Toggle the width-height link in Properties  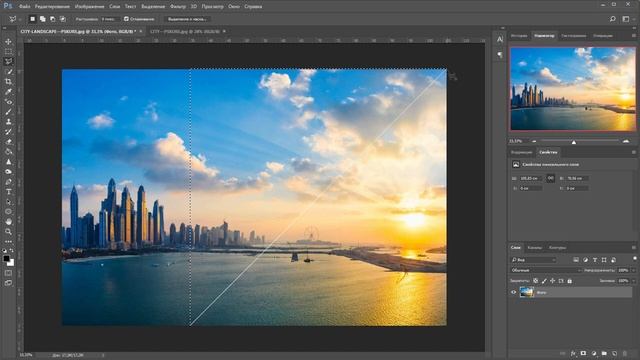pyautogui.click(x=550, y=178)
